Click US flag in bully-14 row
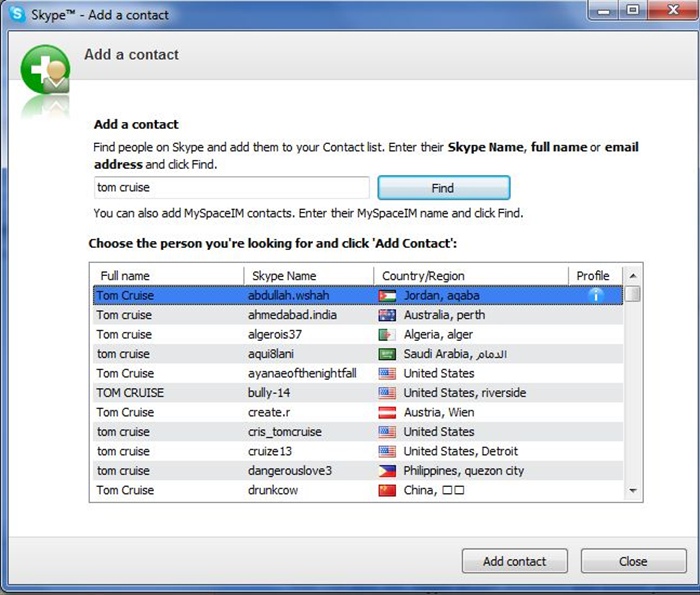Screen dimensions: 700x595 387,393
